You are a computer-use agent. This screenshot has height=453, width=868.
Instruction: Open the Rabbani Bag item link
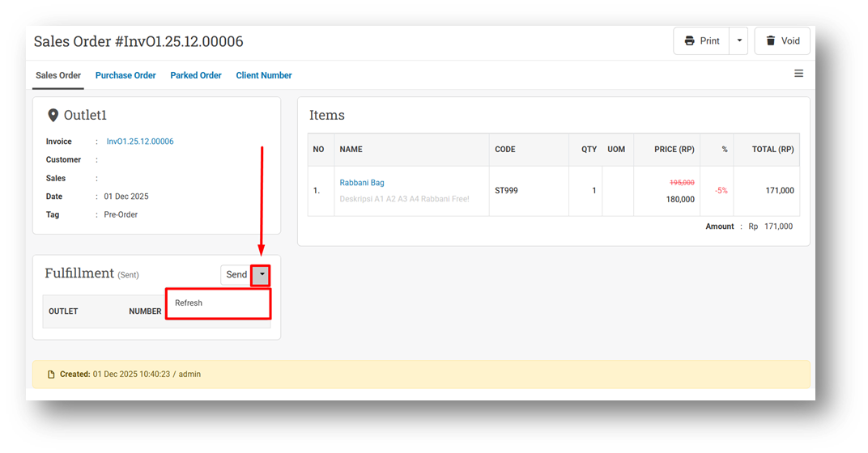point(362,183)
